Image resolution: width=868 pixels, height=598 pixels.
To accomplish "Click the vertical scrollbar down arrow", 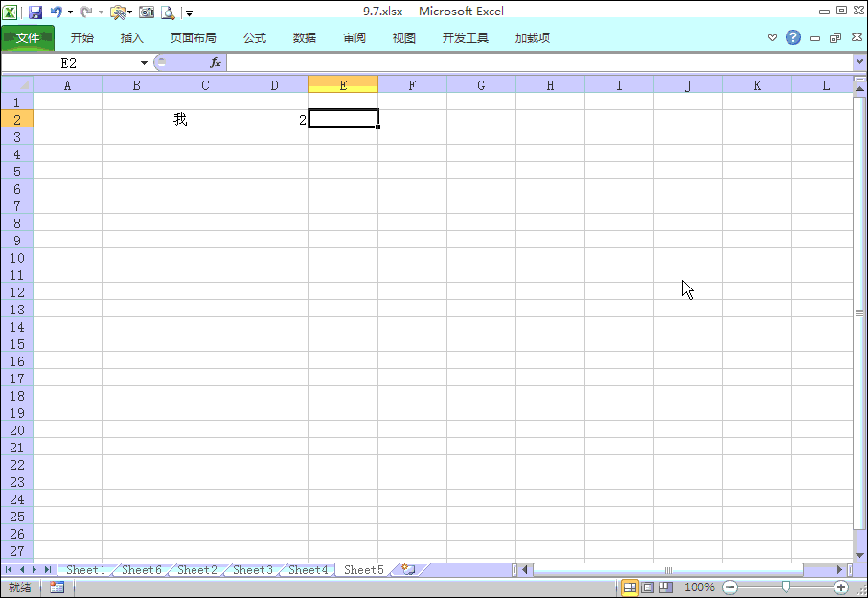I will (859, 556).
